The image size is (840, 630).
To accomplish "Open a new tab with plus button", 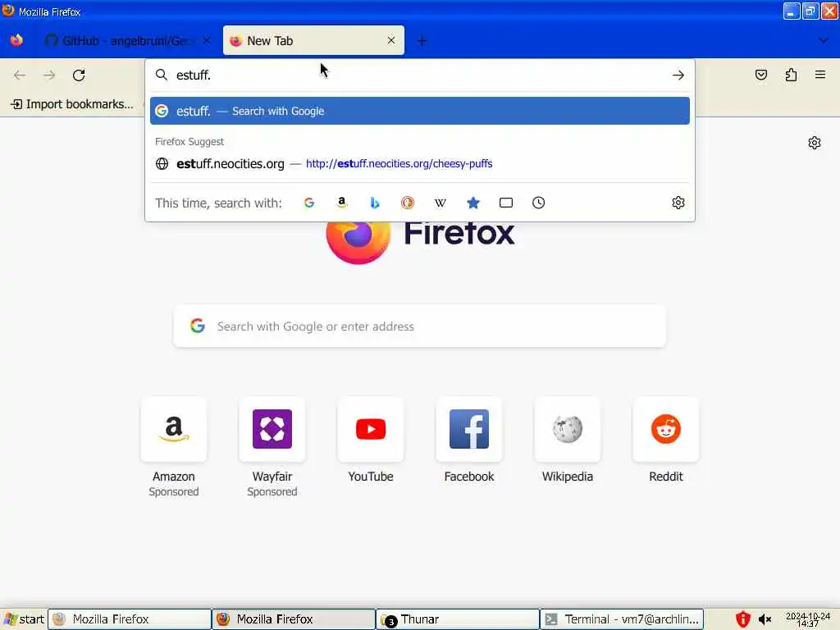I will click(x=422, y=41).
